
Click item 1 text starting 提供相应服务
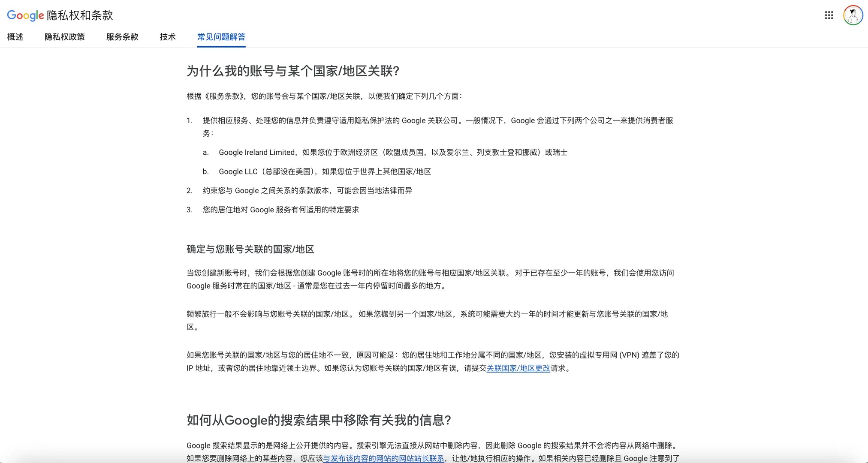pos(438,127)
